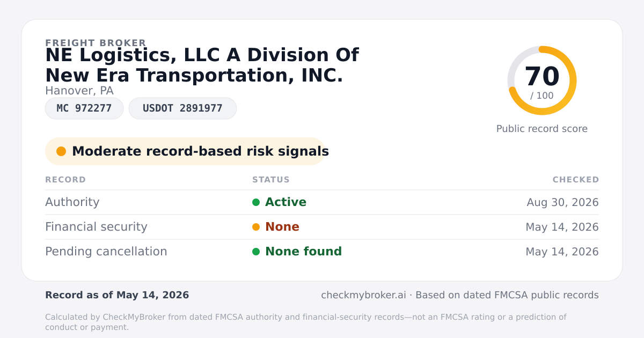Click the orange dot next to None status
Image resolution: width=644 pixels, height=338 pixels.
(256, 227)
